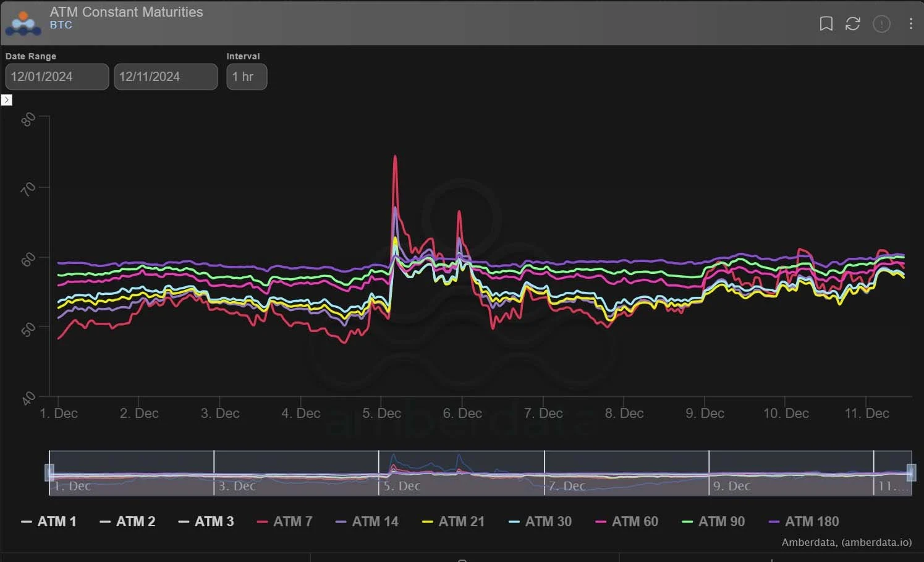Click the right range navigator handle
Image resolution: width=924 pixels, height=562 pixels.
pyautogui.click(x=911, y=473)
